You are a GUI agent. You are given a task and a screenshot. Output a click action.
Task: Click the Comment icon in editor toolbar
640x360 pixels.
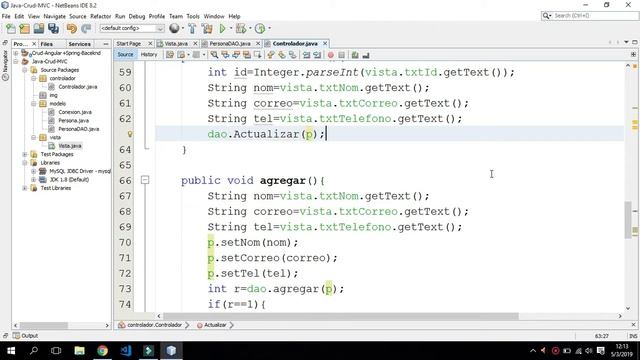[x=355, y=55]
